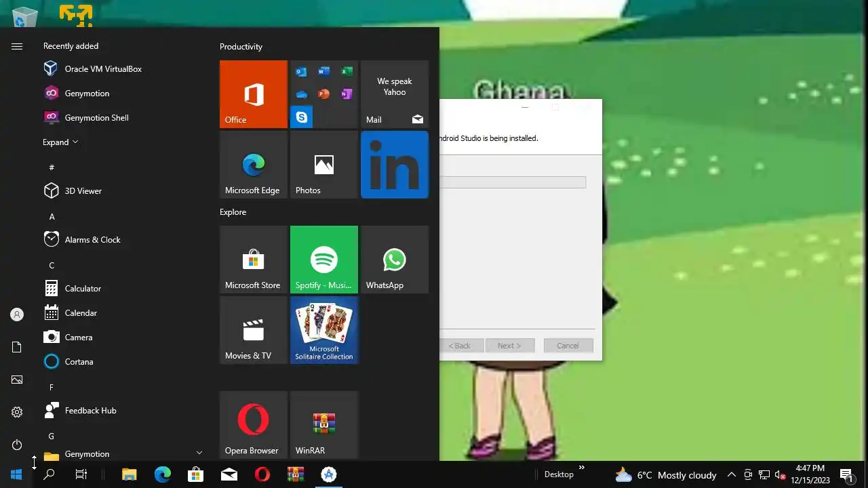Open Skype in the Office tile group

click(x=302, y=117)
